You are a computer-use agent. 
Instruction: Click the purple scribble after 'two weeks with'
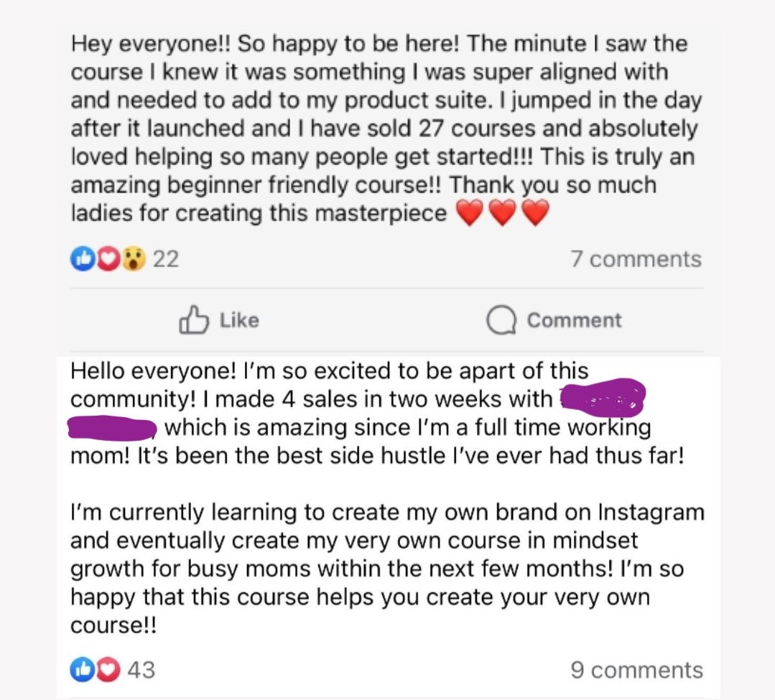click(602, 398)
